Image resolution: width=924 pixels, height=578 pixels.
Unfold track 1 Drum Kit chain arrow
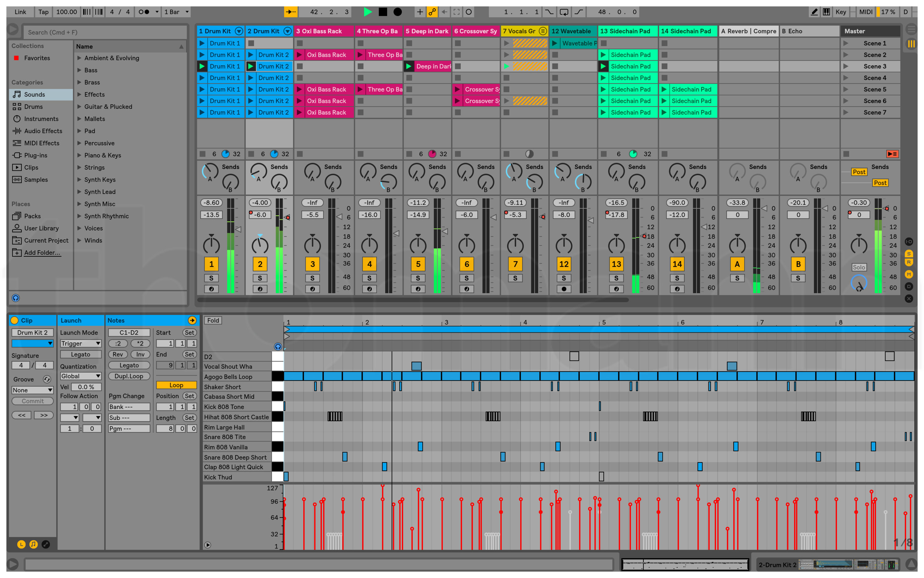[239, 31]
